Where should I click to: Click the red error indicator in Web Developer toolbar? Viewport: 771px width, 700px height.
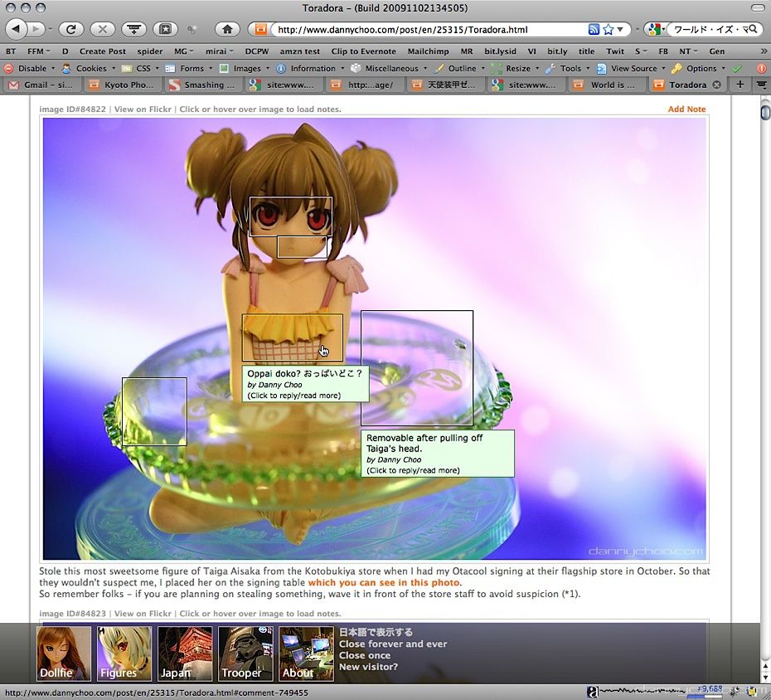pos(761,68)
